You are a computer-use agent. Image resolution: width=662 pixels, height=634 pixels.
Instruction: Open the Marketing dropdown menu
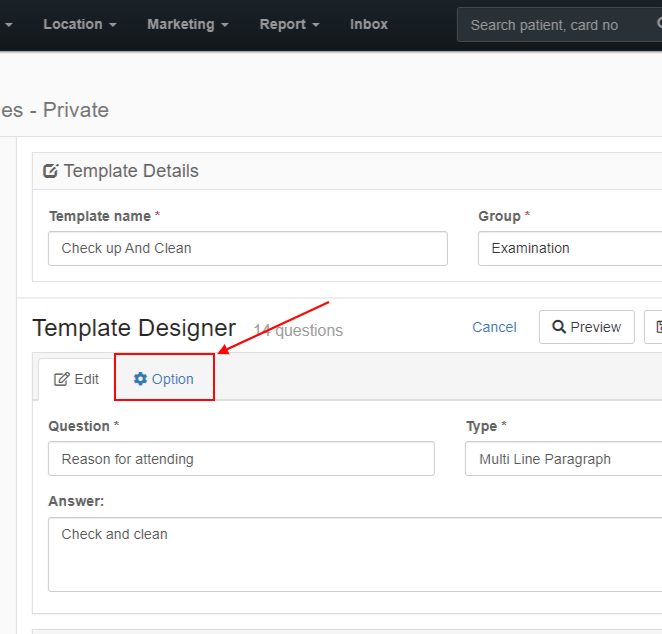(x=188, y=24)
